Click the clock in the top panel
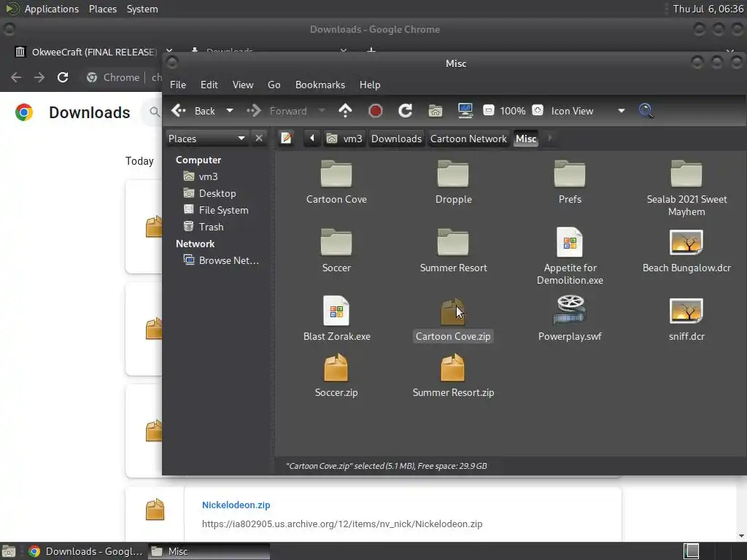This screenshot has height=560, width=747. (708, 9)
